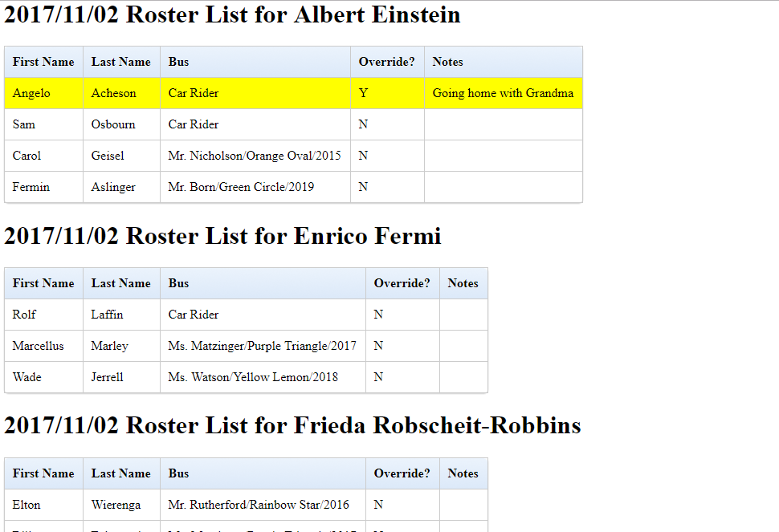Click the Wierenga last name cell
Screen dimensions: 779x532
[x=122, y=505]
